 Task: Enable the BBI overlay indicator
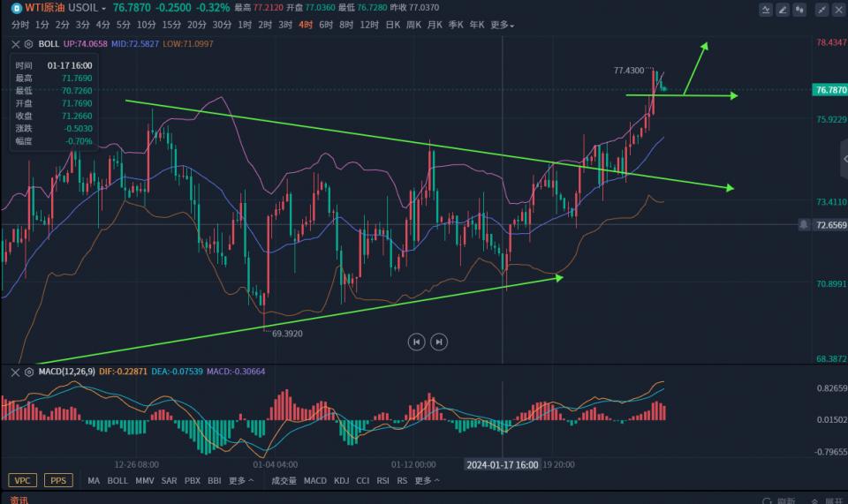(x=214, y=480)
